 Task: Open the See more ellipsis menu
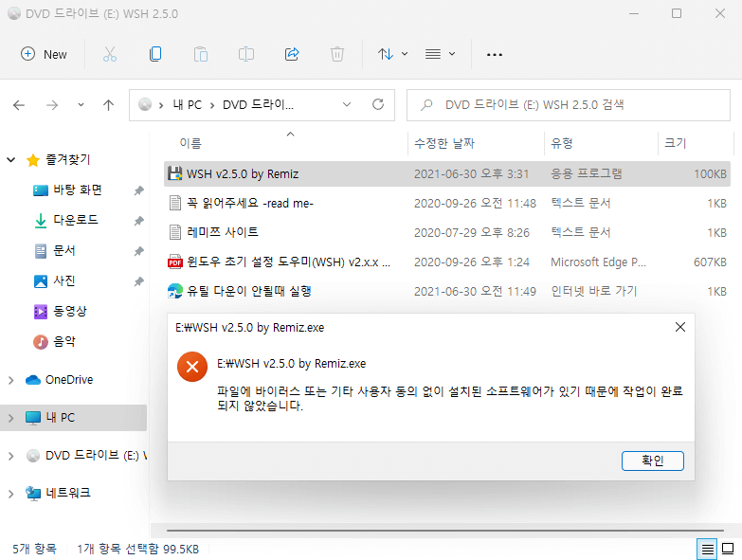pyautogui.click(x=495, y=54)
